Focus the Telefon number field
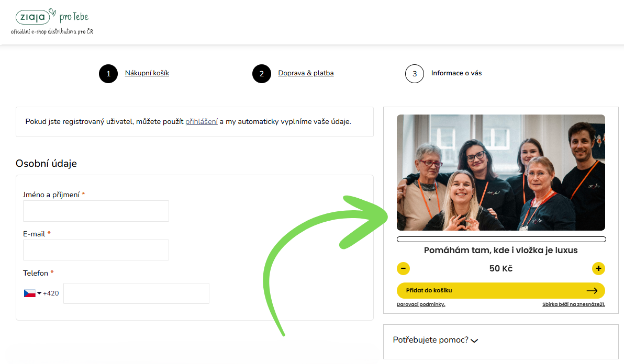The width and height of the screenshot is (624, 364). pos(136,293)
